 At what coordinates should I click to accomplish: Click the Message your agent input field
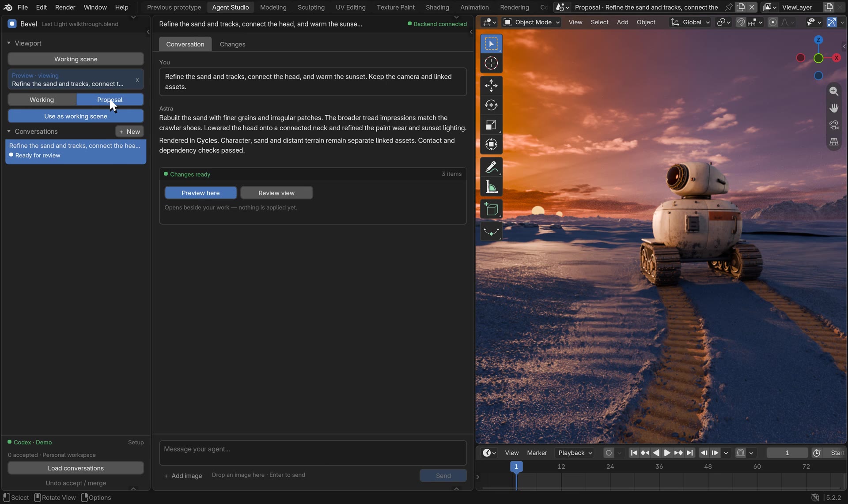pyautogui.click(x=313, y=453)
